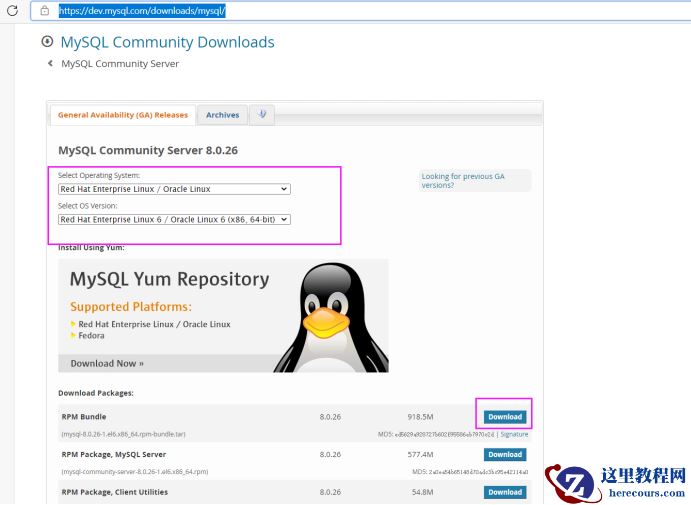Download the RPM Bundle package

(505, 417)
